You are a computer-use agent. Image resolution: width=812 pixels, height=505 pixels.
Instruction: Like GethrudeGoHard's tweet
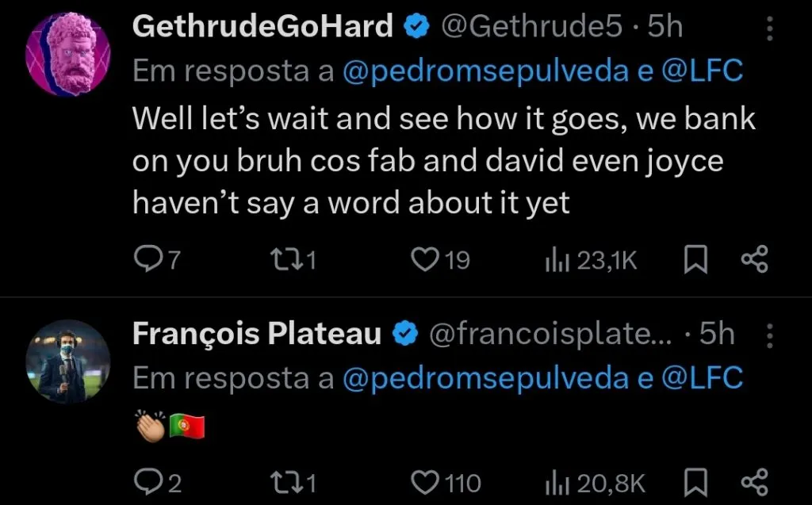(x=424, y=258)
